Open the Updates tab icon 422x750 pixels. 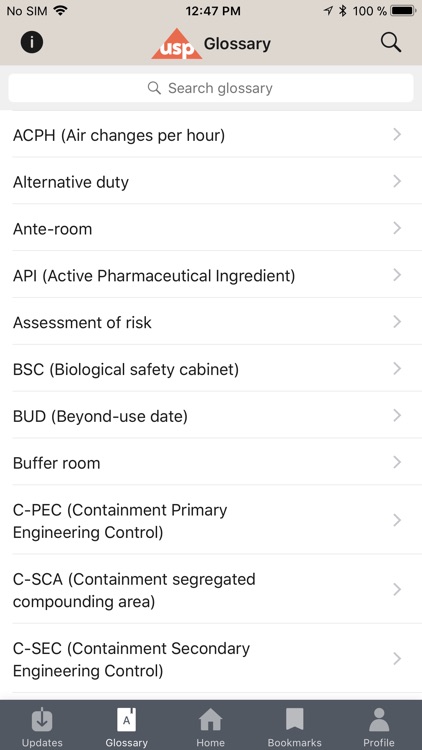click(x=42, y=719)
